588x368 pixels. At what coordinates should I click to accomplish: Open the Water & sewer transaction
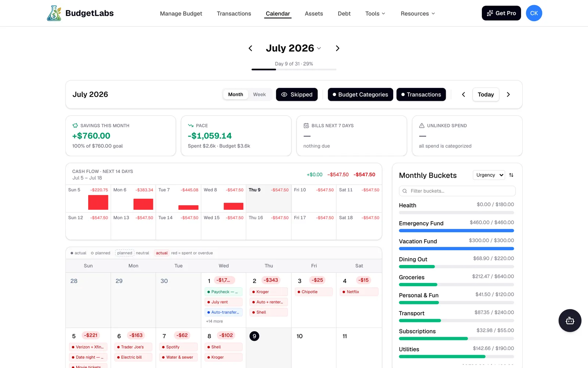click(179, 357)
